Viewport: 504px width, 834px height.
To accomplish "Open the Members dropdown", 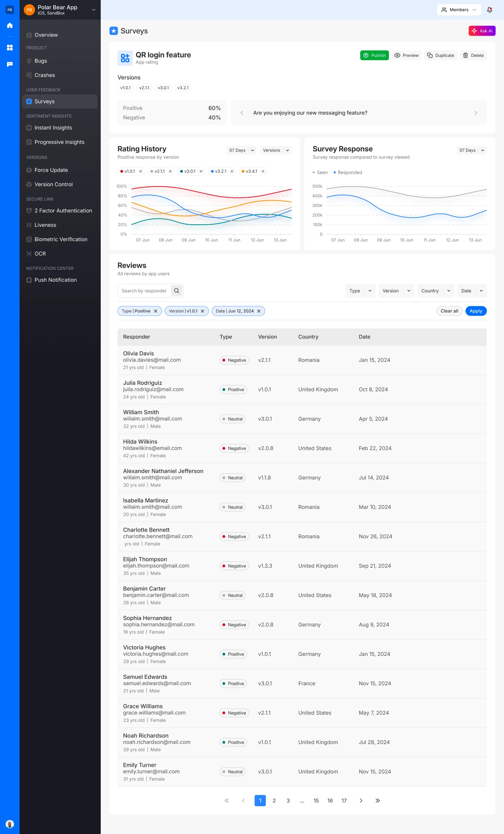I will [459, 10].
